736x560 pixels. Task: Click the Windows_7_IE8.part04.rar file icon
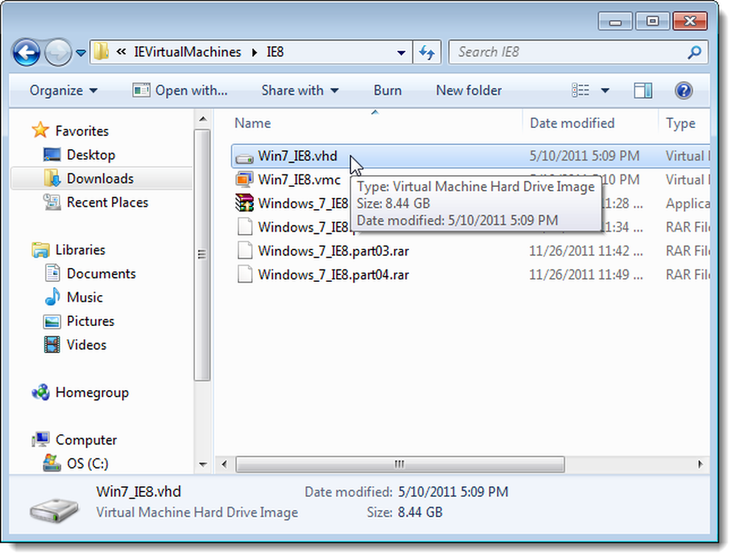244,274
